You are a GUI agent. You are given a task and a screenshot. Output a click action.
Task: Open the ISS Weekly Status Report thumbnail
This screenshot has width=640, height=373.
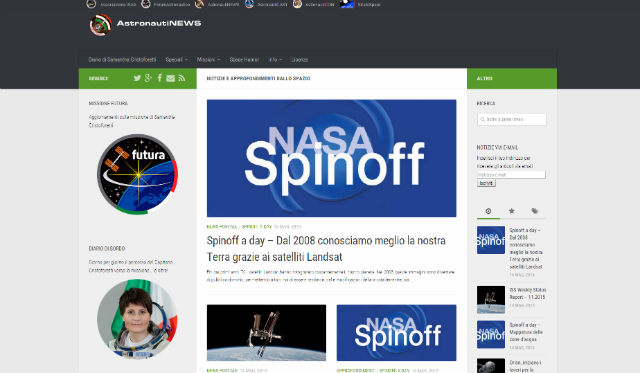point(491,300)
